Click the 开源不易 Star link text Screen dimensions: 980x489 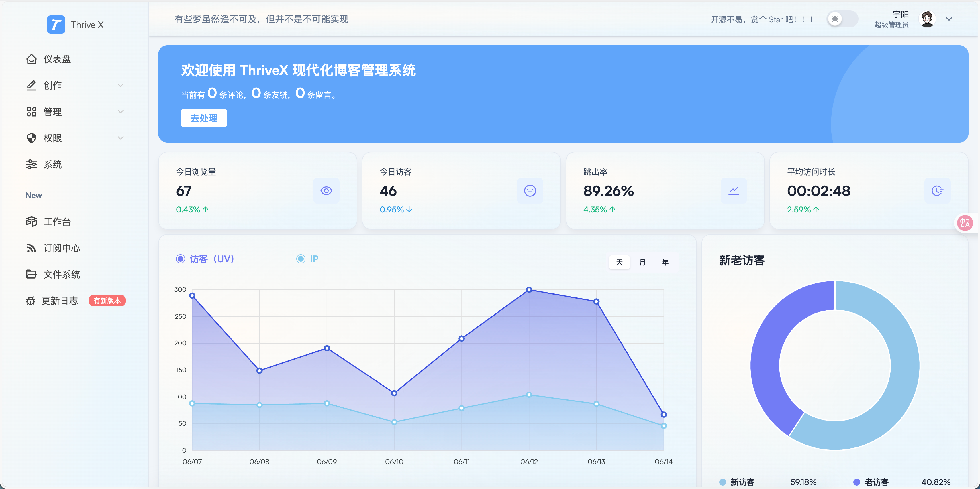[762, 19]
